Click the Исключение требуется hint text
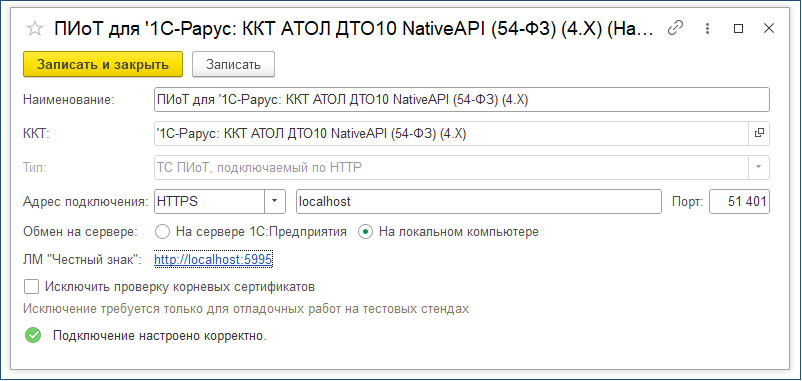The image size is (802, 381). point(247,309)
